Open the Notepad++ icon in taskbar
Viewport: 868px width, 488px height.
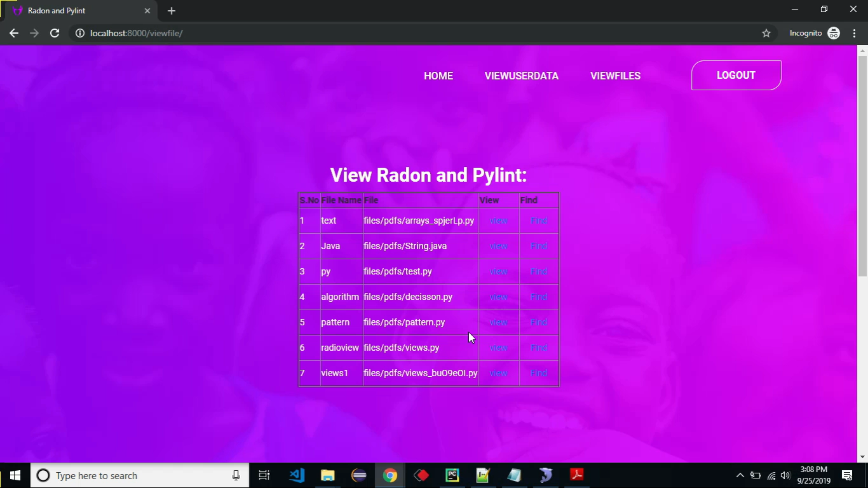point(483,475)
